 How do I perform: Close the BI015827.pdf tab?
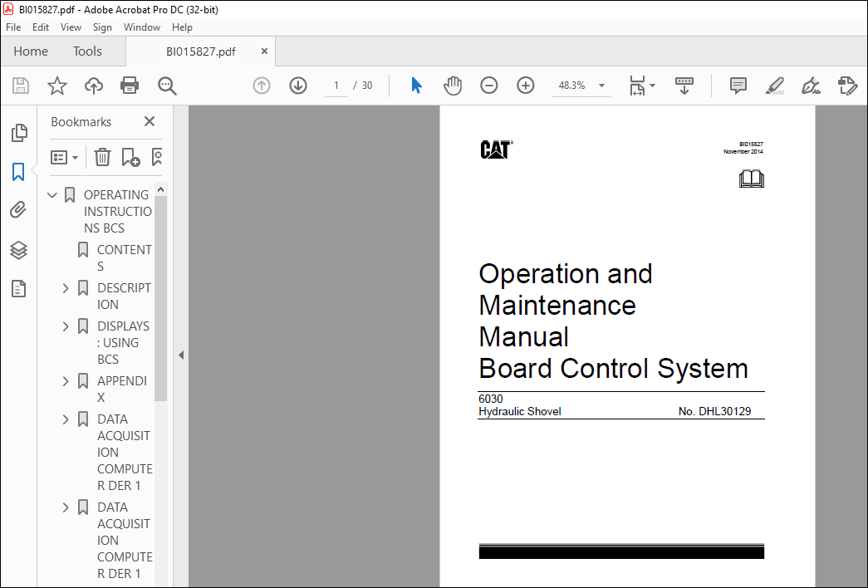265,51
